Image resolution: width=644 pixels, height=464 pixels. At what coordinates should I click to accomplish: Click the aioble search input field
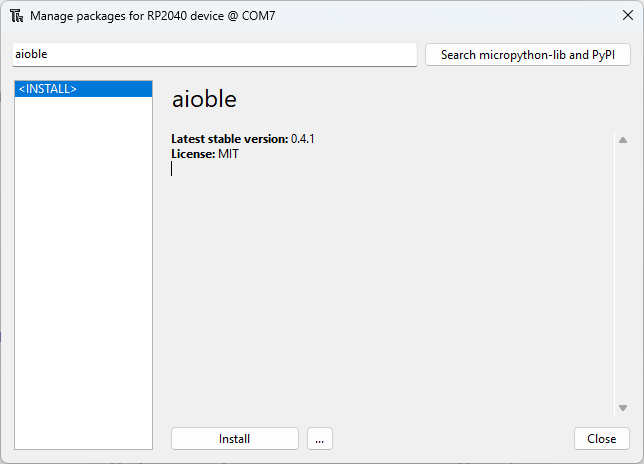coord(214,54)
